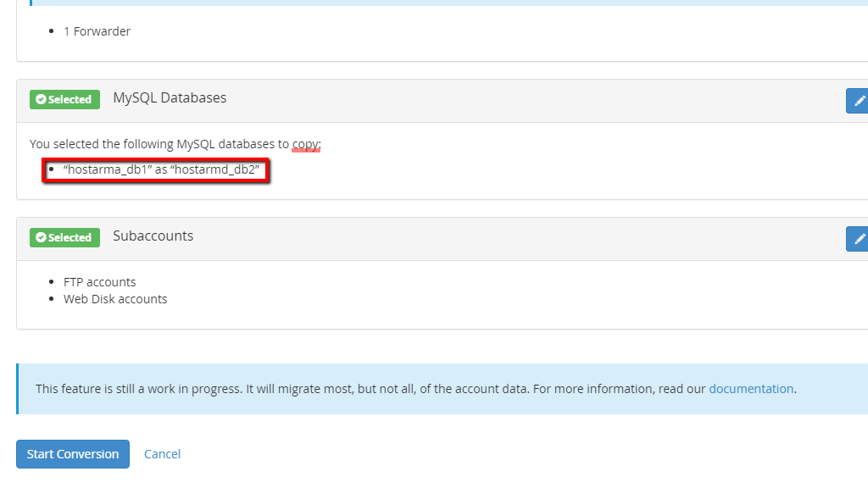Edit the MySQL Databases selection pencil icon
The height and width of the screenshot is (488, 868).
click(x=858, y=101)
